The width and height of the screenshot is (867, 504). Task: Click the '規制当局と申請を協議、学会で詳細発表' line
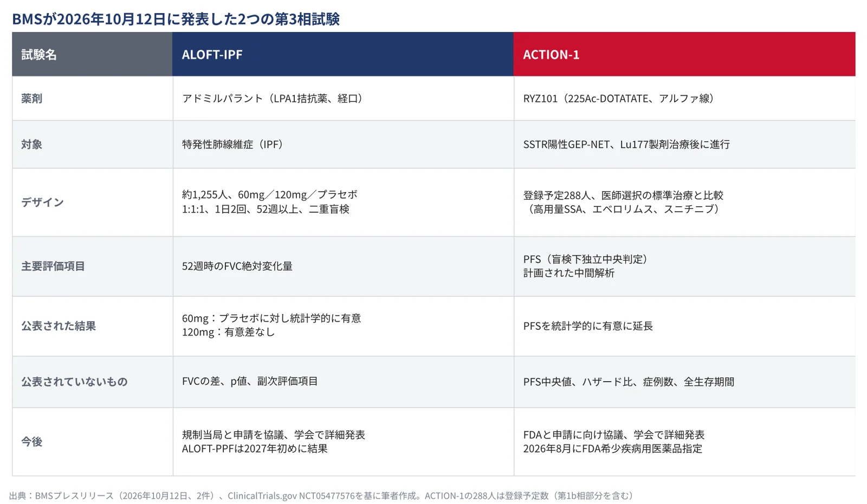274,435
